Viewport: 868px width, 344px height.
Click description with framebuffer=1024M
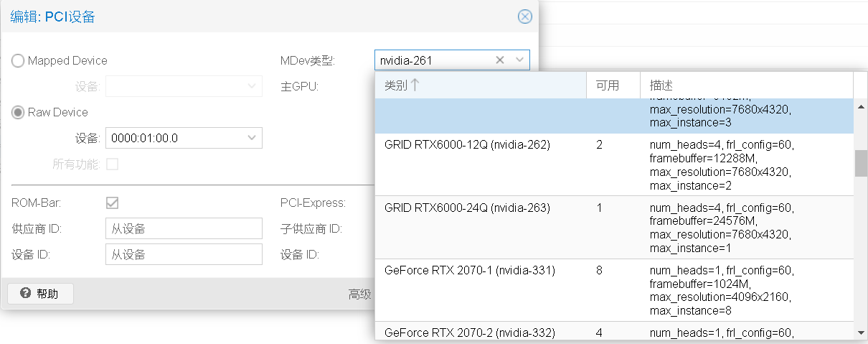tap(722, 291)
